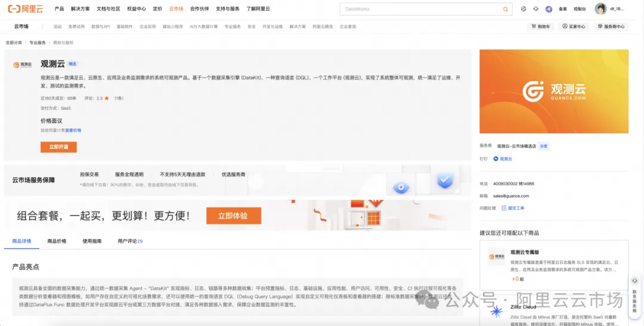Open the 权益中心 menu
Viewport: 644px width, 326px height.
click(137, 8)
